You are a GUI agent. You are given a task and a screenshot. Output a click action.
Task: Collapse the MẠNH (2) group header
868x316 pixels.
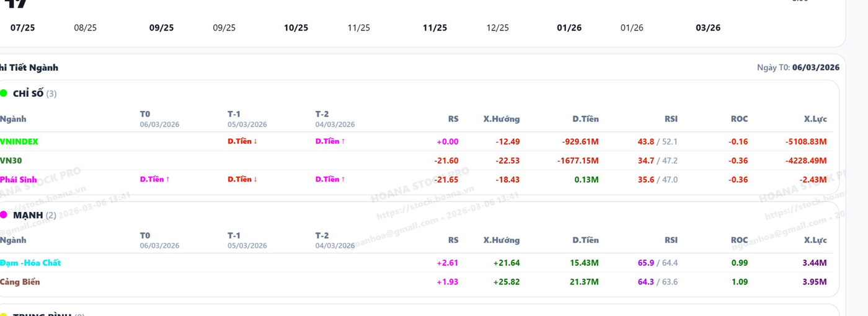(34, 215)
